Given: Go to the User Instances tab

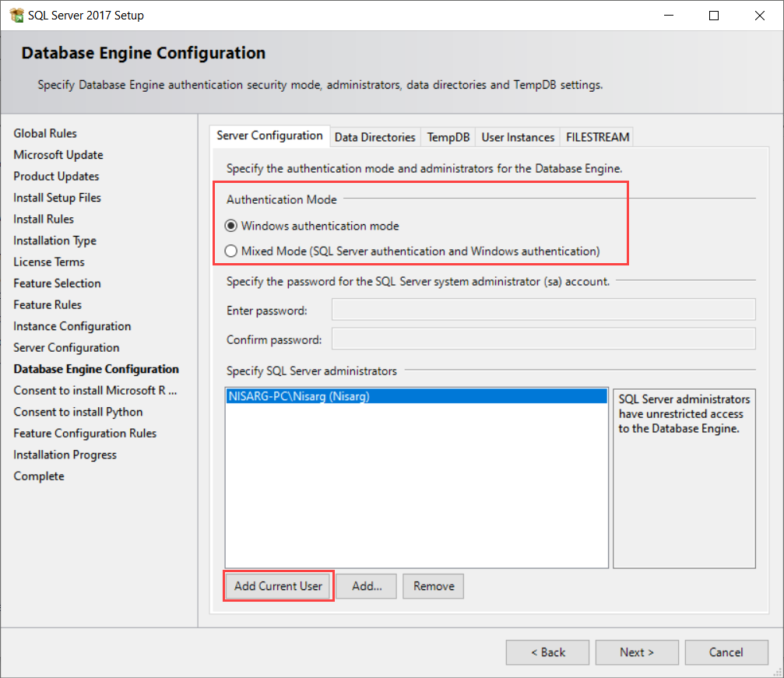Looking at the screenshot, I should [518, 137].
